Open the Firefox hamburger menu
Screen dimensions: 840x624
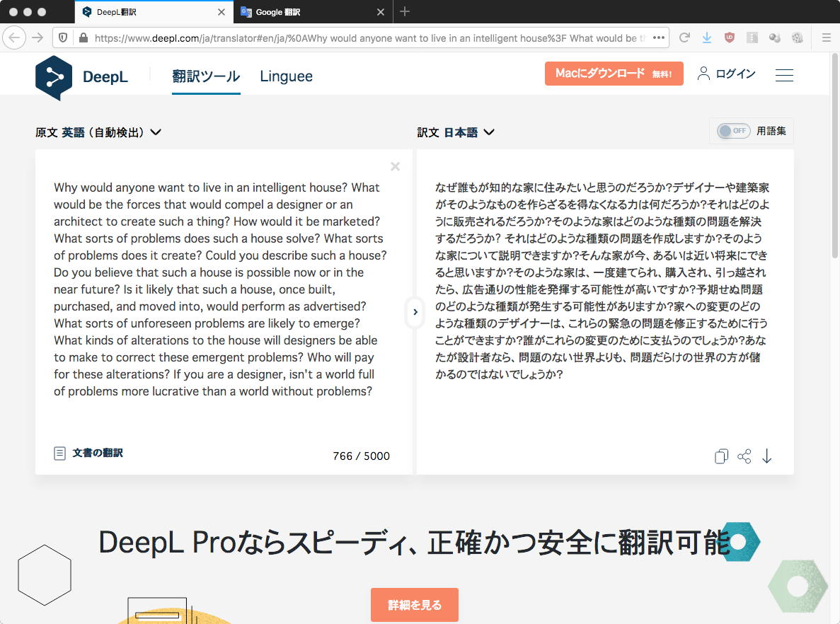[827, 37]
